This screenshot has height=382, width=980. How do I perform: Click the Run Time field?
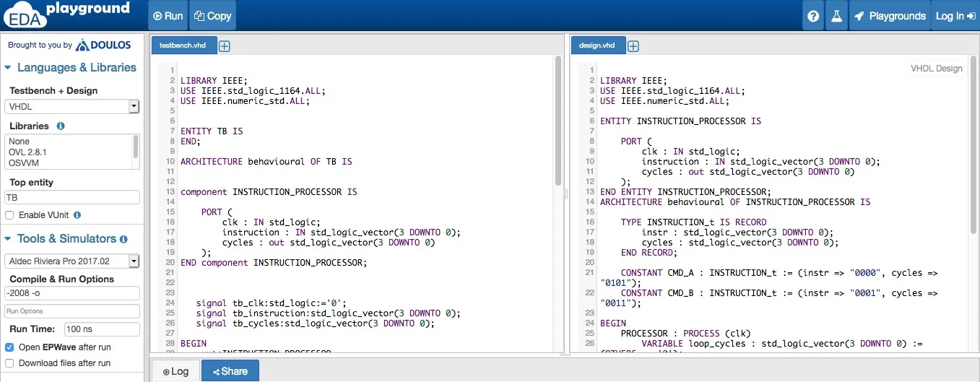tap(102, 329)
